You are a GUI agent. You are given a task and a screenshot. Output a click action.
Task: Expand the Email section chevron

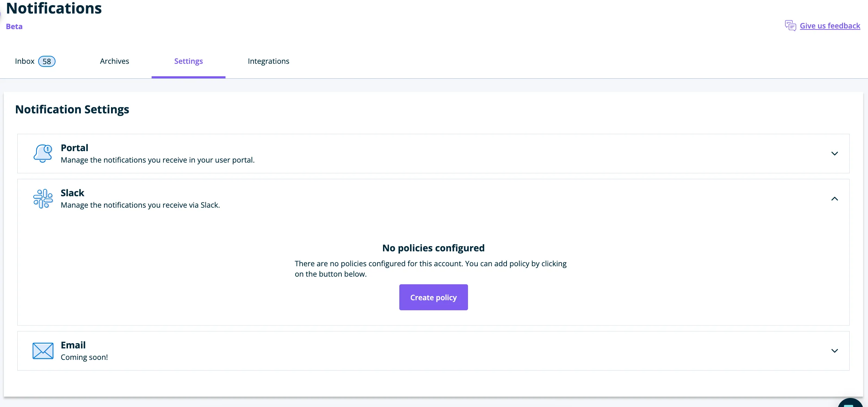pyautogui.click(x=835, y=350)
